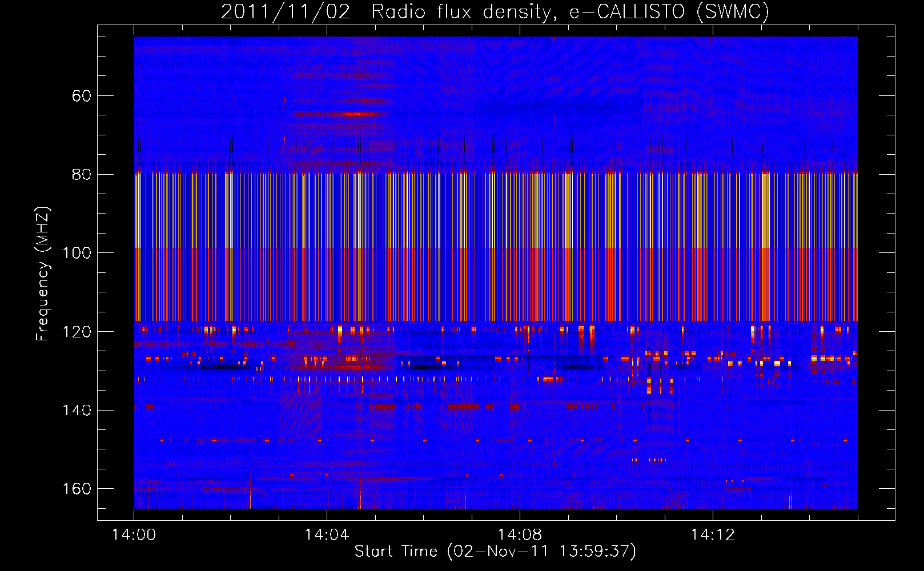
Task: Click the 'Start Time (02-Nov-11 13:59:37)' label
Action: (495, 552)
